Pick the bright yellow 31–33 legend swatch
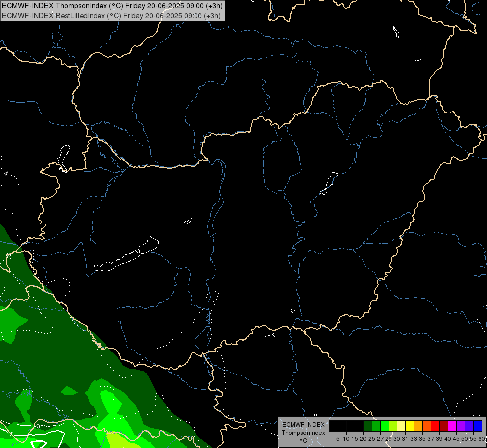 point(410,426)
